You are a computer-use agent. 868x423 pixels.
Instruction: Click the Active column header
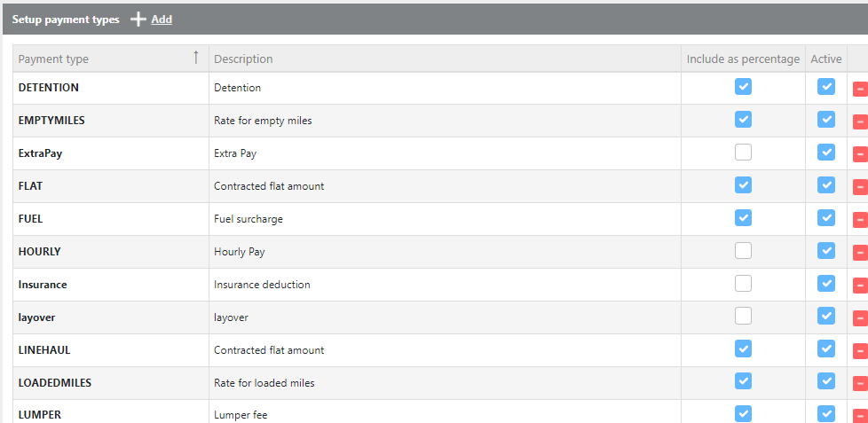825,59
